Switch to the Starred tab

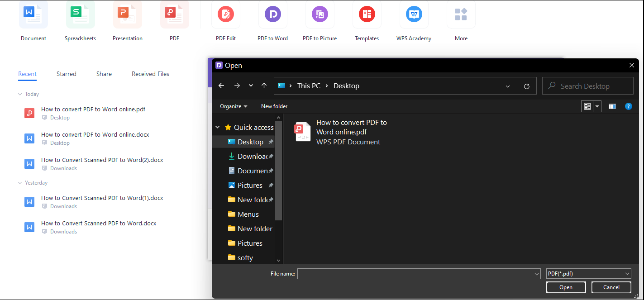67,74
